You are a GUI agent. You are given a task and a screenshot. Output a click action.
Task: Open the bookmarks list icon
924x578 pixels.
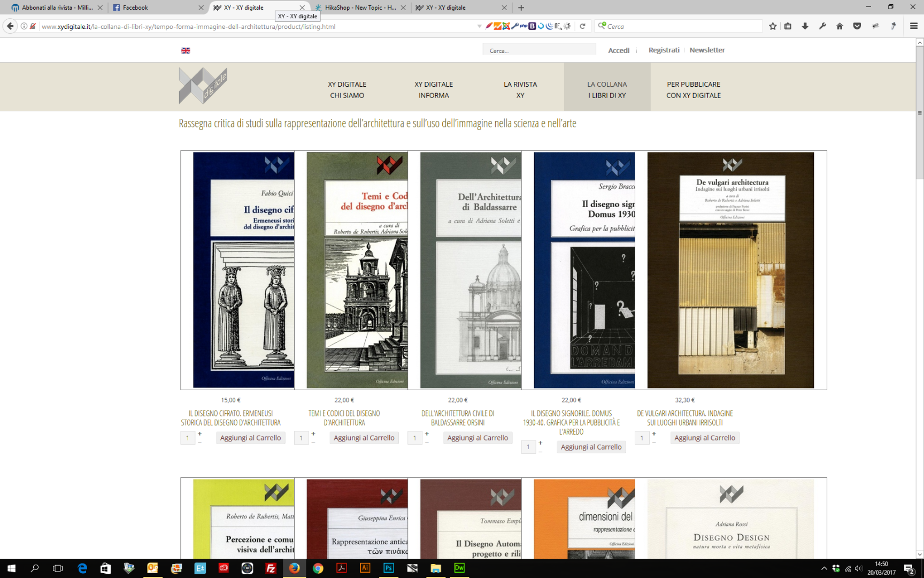[788, 26]
